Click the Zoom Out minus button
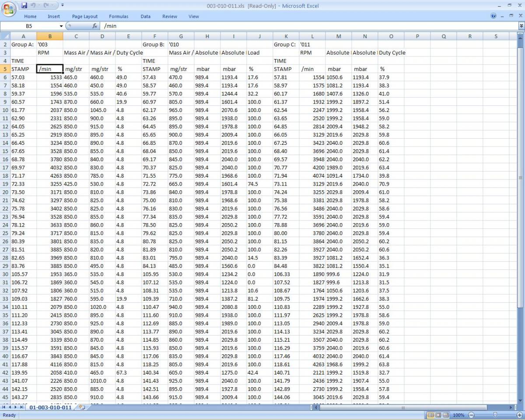This screenshot has height=420, width=525. tap(471, 415)
